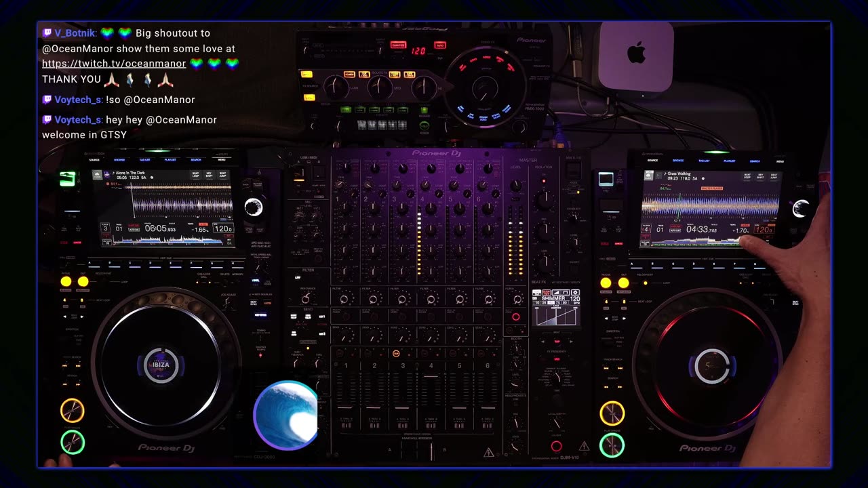Click right jog wheel center display
The width and height of the screenshot is (868, 488).
point(712,366)
